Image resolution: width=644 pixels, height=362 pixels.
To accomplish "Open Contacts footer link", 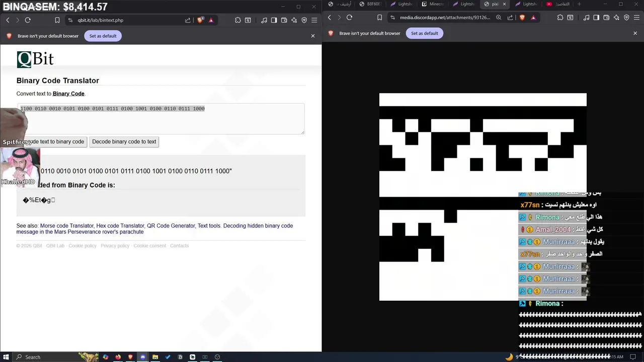I will pos(179,246).
